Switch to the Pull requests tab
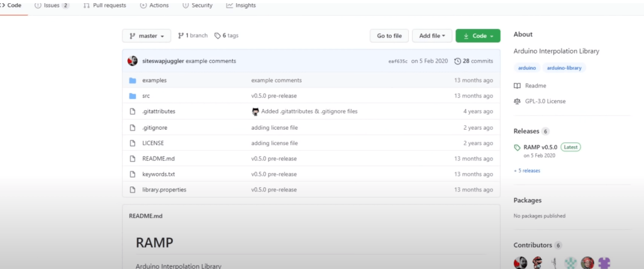The height and width of the screenshot is (269, 644). [105, 5]
